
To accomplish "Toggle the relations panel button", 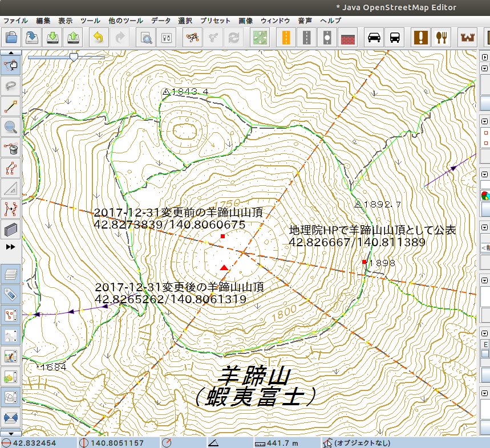I will [x=11, y=315].
